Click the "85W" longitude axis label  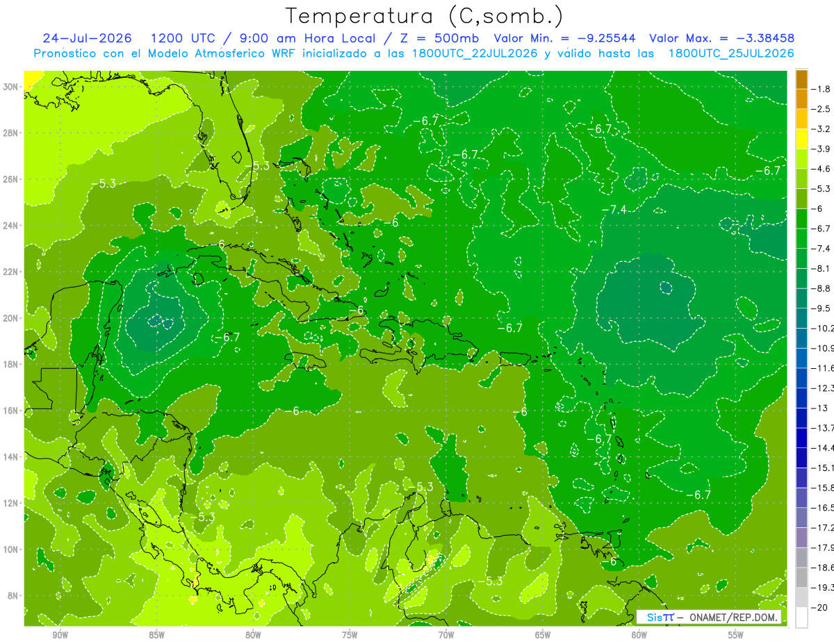click(156, 635)
